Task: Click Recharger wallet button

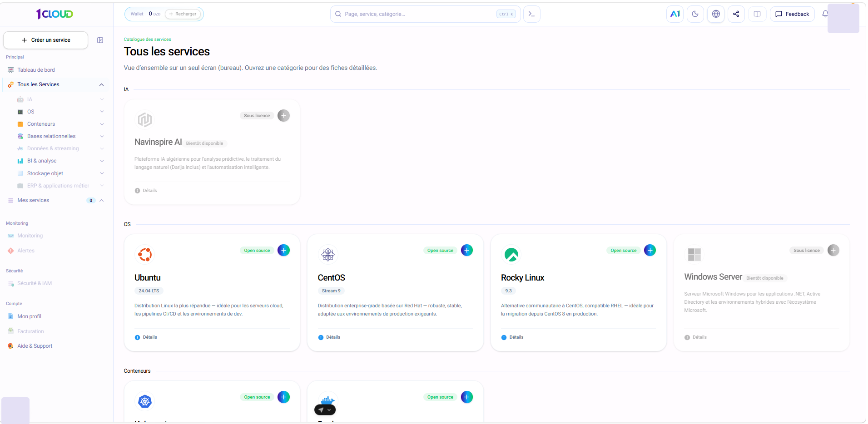Action: [183, 14]
